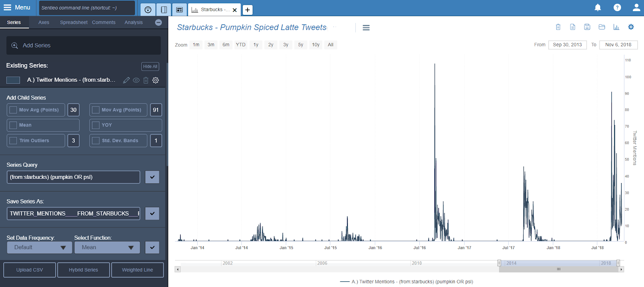Viewport: 644px width, 287px height.
Task: Enable Std. Dev. Bands checkbox
Action: 95,141
